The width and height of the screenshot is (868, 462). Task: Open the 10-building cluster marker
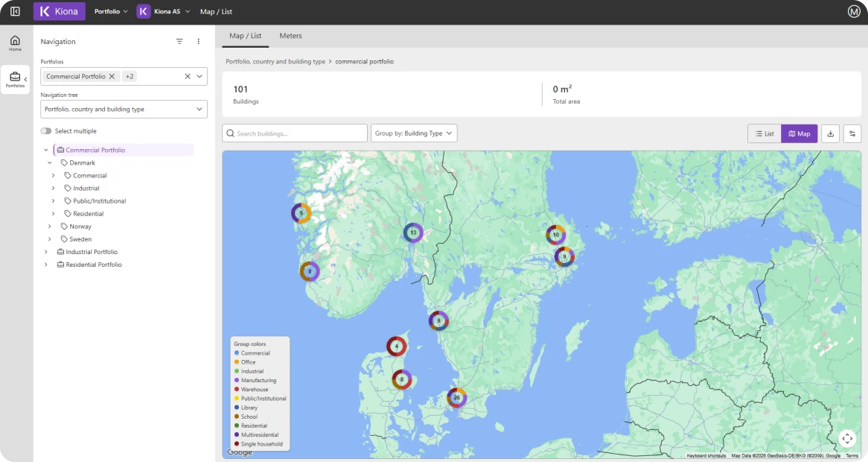coord(556,235)
